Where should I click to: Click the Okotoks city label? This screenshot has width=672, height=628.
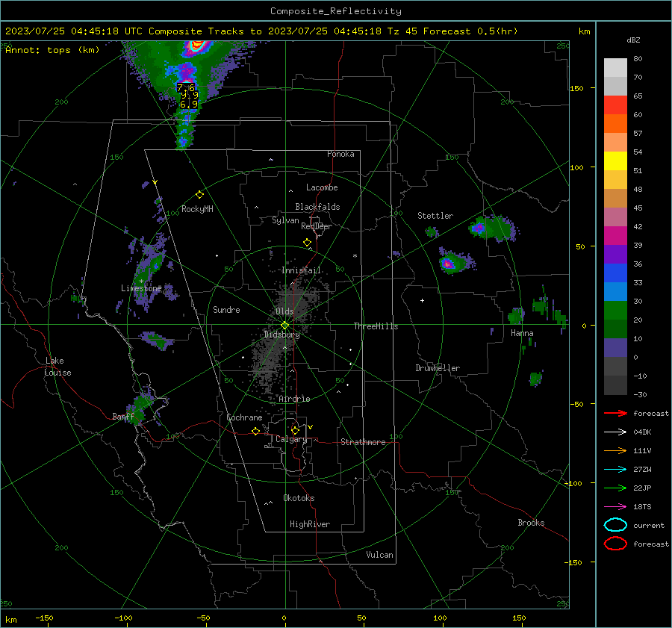[x=299, y=498]
